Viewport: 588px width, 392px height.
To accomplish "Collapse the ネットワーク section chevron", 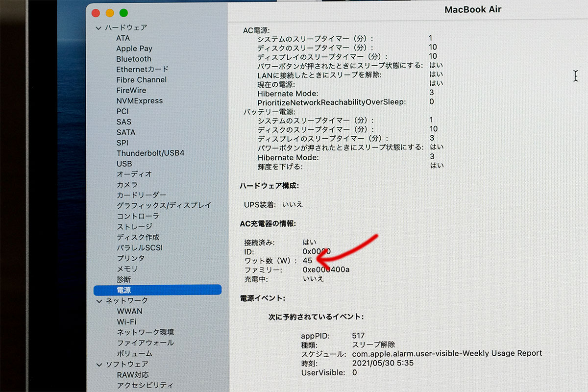I will pos(99,301).
